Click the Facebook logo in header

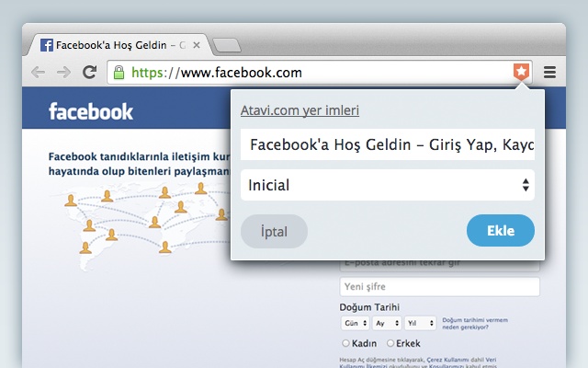pos(91,111)
